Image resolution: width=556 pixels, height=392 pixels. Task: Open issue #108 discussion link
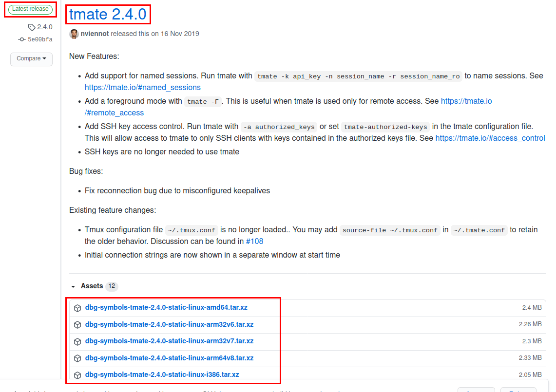coord(254,242)
